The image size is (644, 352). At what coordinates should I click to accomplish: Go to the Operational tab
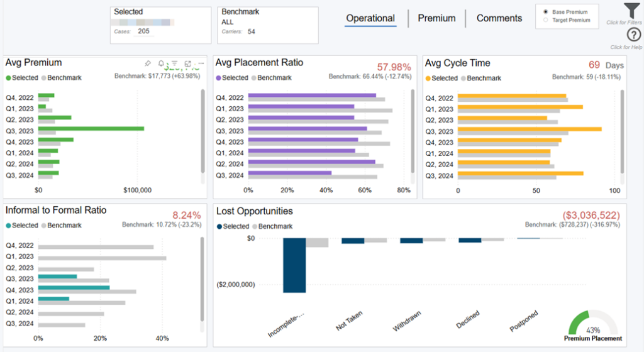click(x=370, y=18)
